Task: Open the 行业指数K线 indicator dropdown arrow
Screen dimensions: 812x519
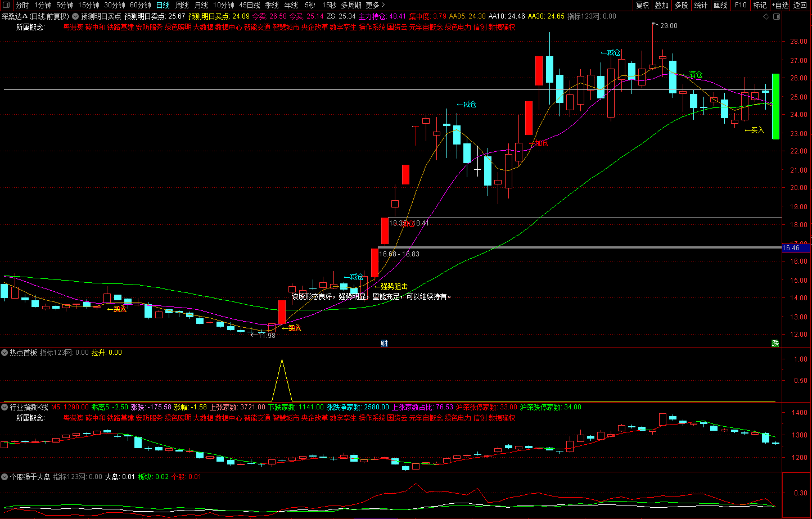Action: click(x=4, y=407)
